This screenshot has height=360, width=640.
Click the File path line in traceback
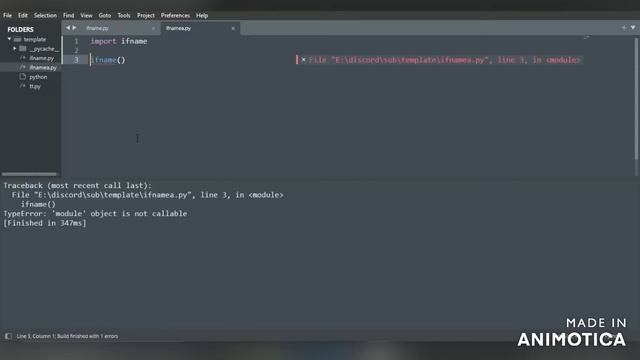click(x=147, y=195)
